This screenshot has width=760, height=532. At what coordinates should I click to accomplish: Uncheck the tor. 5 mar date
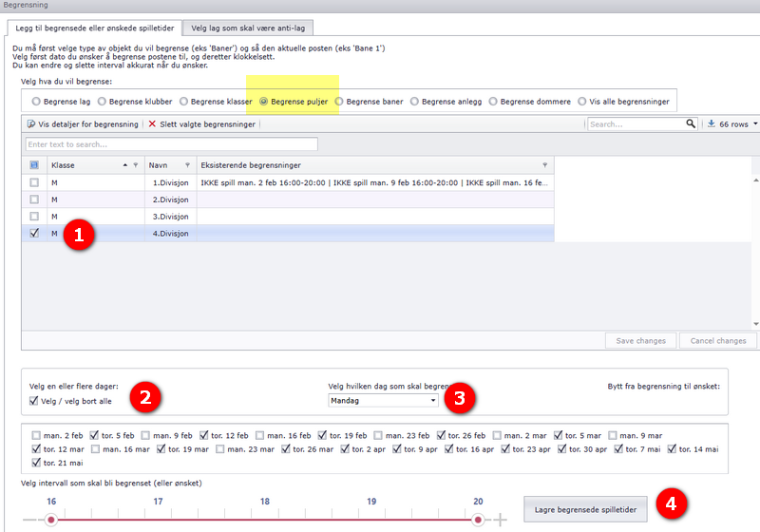tap(558, 435)
